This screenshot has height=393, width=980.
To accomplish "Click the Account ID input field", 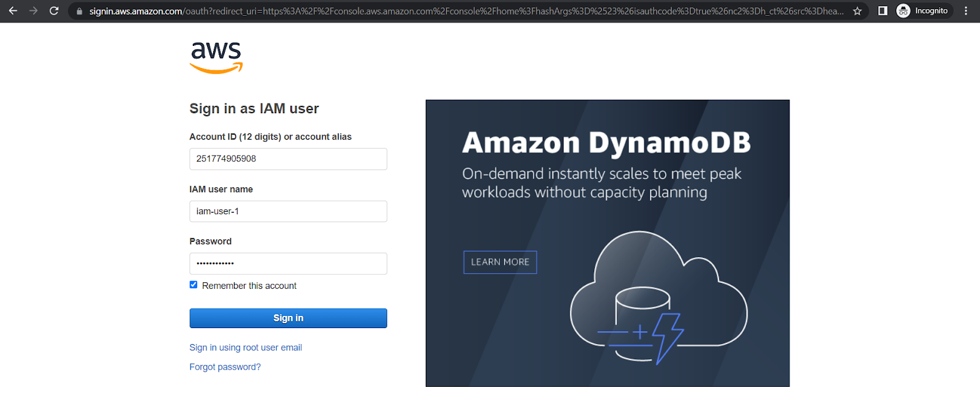I will (x=288, y=159).
